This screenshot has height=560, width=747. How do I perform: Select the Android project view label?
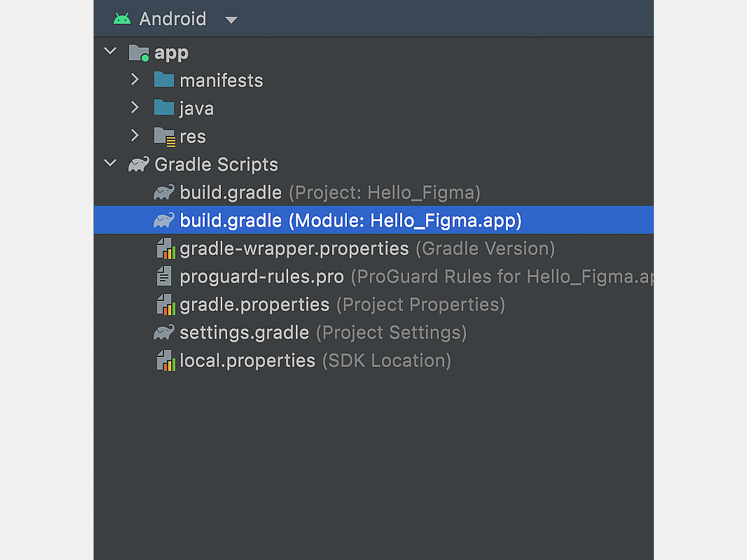[x=173, y=19]
